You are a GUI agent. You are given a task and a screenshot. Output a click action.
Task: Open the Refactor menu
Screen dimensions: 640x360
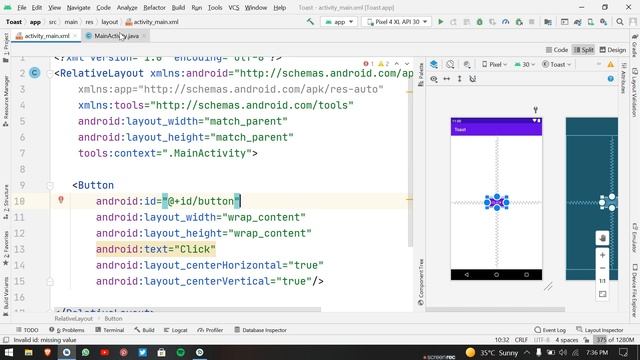click(x=154, y=8)
